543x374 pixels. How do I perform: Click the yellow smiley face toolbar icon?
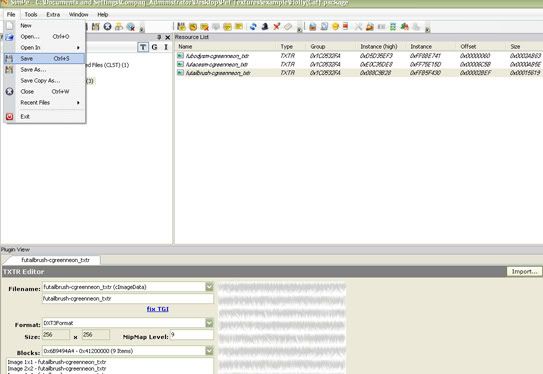335,27
